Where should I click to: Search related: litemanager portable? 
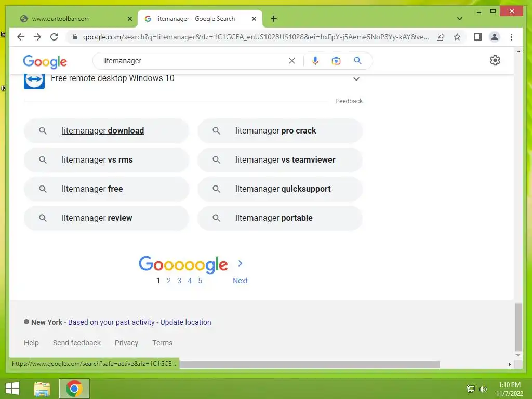280,218
